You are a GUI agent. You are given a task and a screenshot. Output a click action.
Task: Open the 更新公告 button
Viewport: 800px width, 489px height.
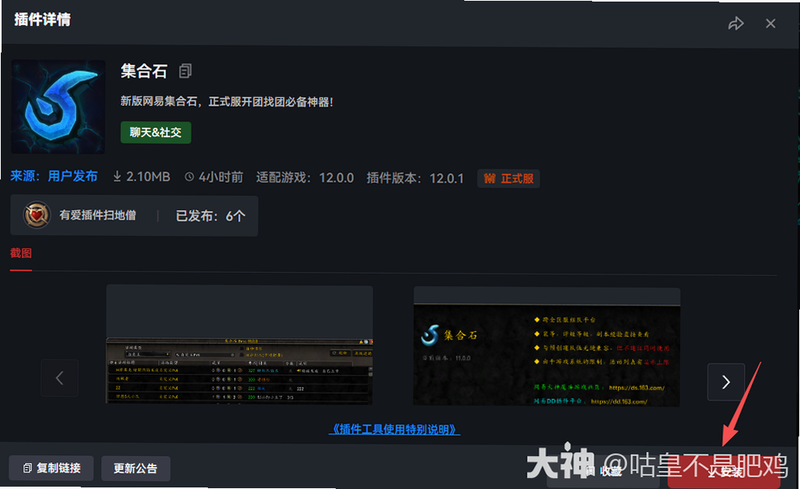tap(135, 469)
